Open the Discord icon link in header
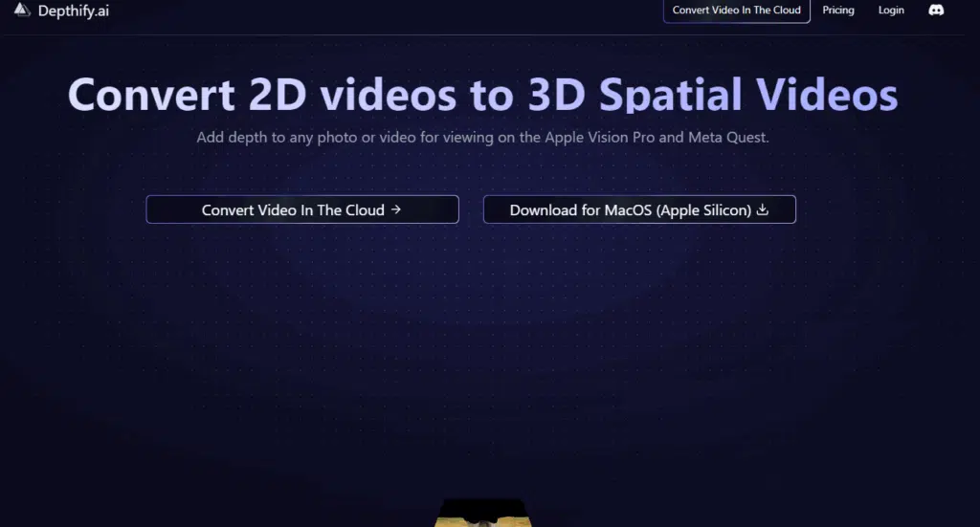 click(x=936, y=10)
